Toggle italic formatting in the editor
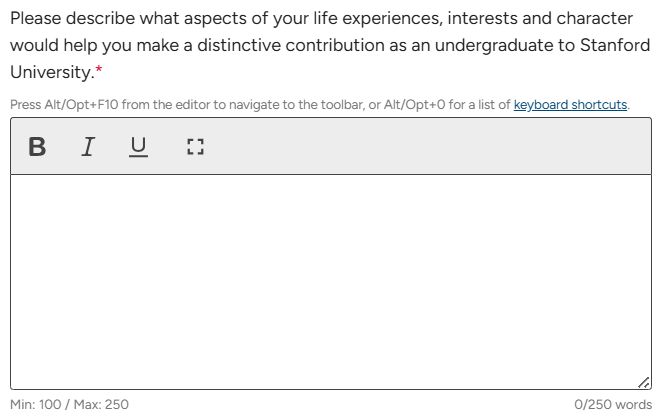Image resolution: width=667 pixels, height=420 pixels. 88,147
